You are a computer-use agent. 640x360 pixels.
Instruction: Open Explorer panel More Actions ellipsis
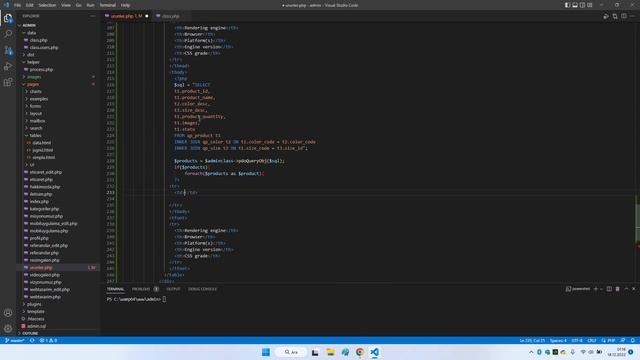pos(93,16)
